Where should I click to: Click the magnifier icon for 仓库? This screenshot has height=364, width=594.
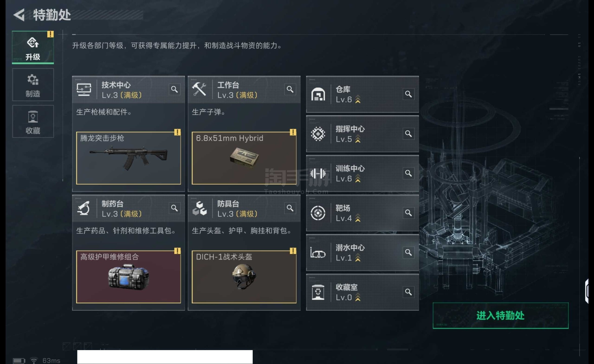[x=408, y=94]
